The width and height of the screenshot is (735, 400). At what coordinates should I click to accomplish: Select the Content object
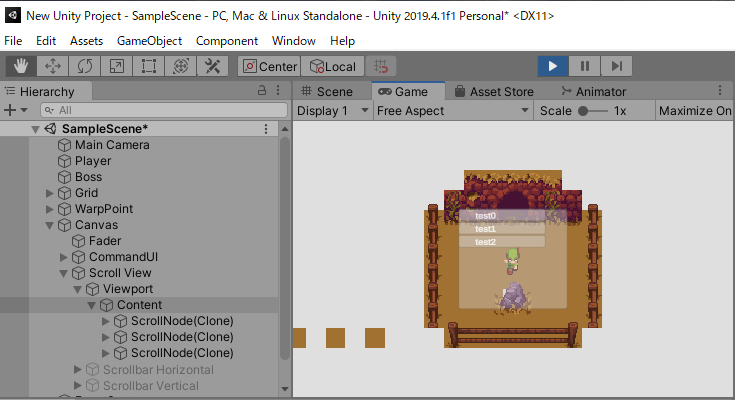(139, 305)
